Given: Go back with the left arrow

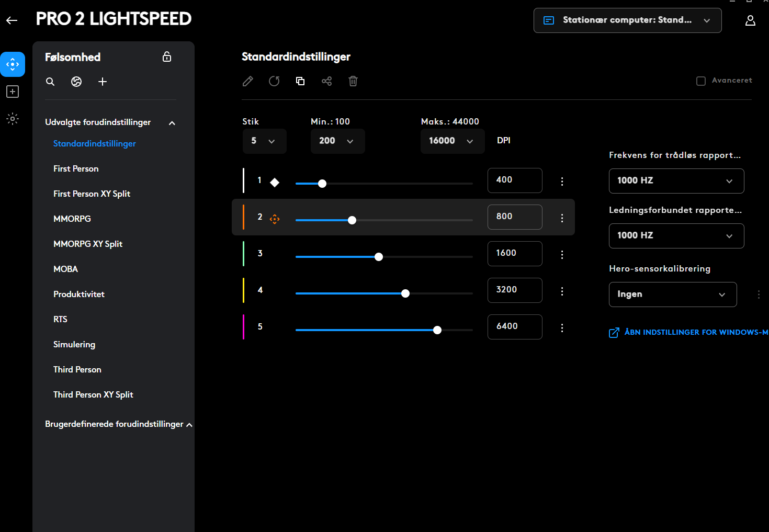Looking at the screenshot, I should pos(12,20).
